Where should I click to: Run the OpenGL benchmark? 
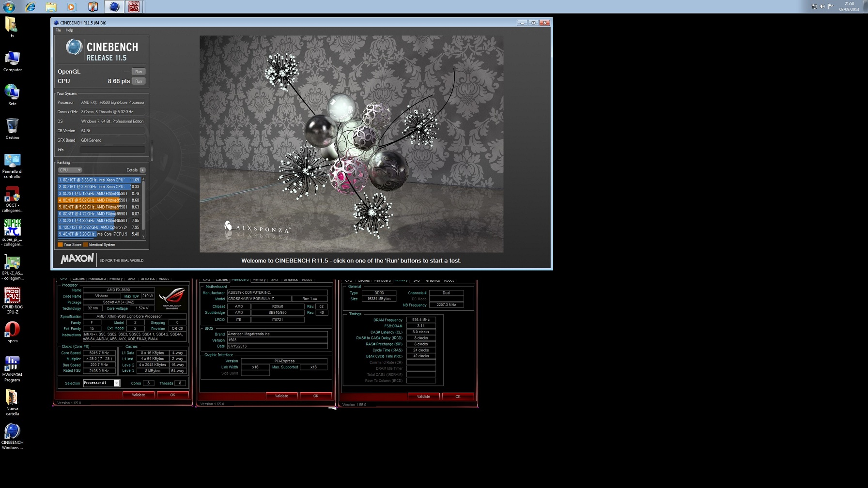pos(139,72)
